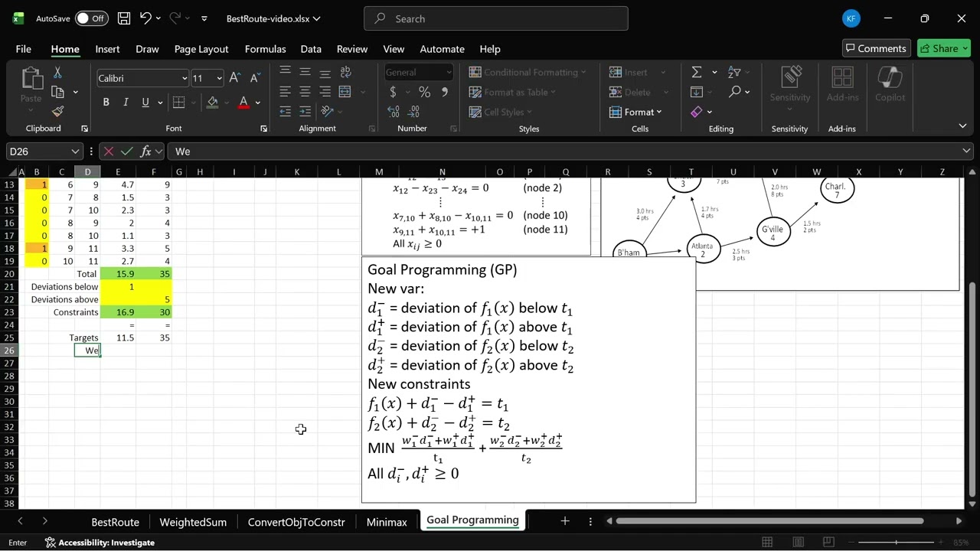Open Customize Quick Access Toolbar dropdown
980x551 pixels.
(x=204, y=18)
